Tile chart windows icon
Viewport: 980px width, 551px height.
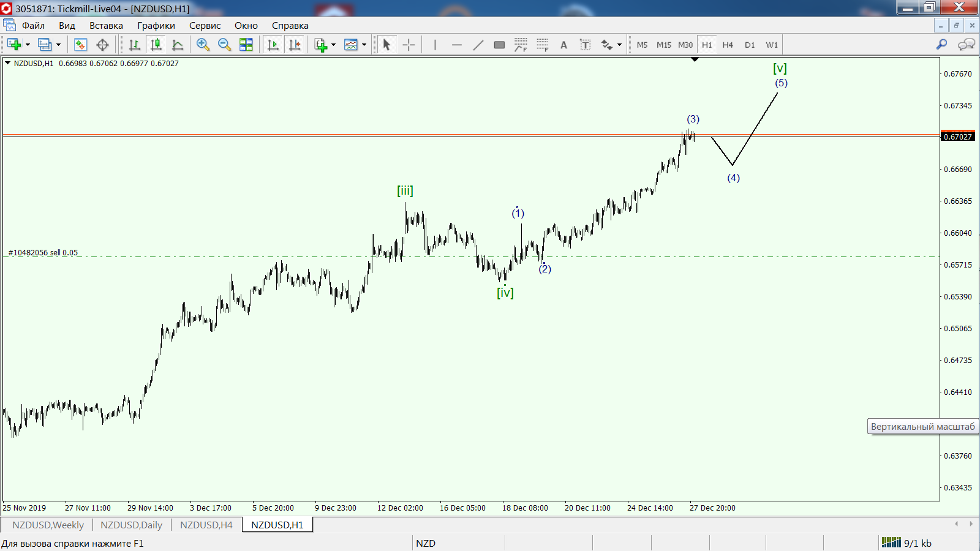[x=246, y=45]
